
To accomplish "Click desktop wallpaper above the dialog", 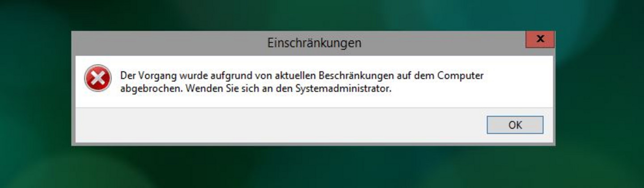I will coord(313,15).
